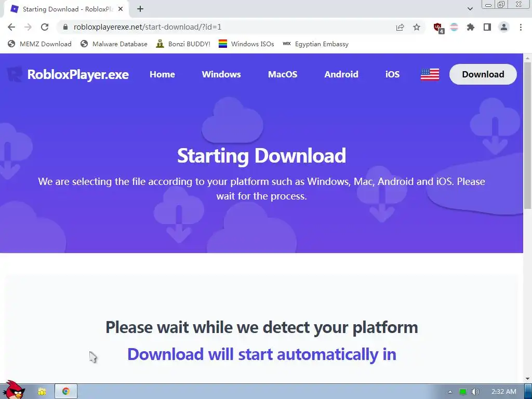Screen dimensions: 532x399
Task: Open a new tab with the plus button
Action: pos(140,9)
